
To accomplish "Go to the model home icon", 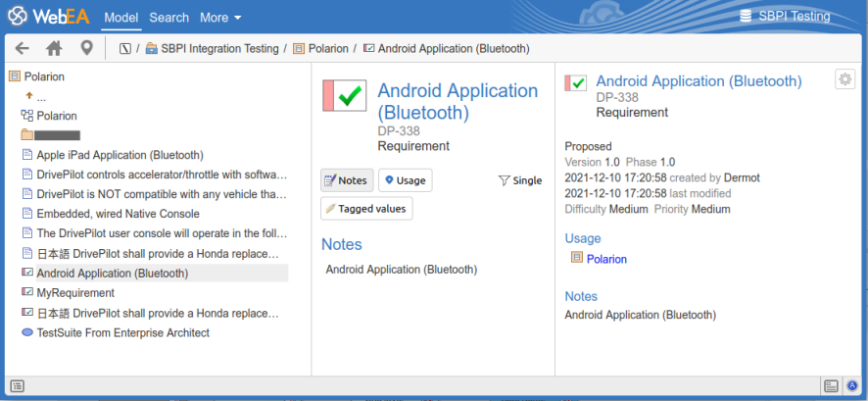I will [x=54, y=48].
